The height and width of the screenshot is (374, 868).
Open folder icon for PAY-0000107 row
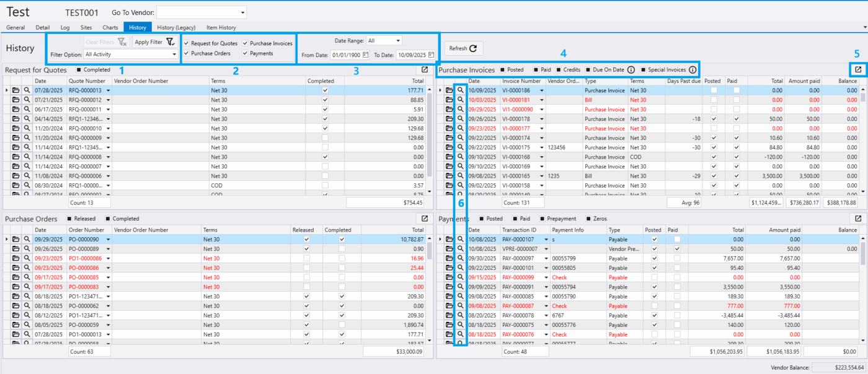pos(449,239)
